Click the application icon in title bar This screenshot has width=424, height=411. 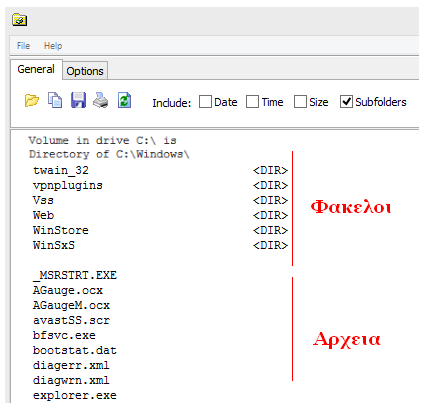(19, 20)
